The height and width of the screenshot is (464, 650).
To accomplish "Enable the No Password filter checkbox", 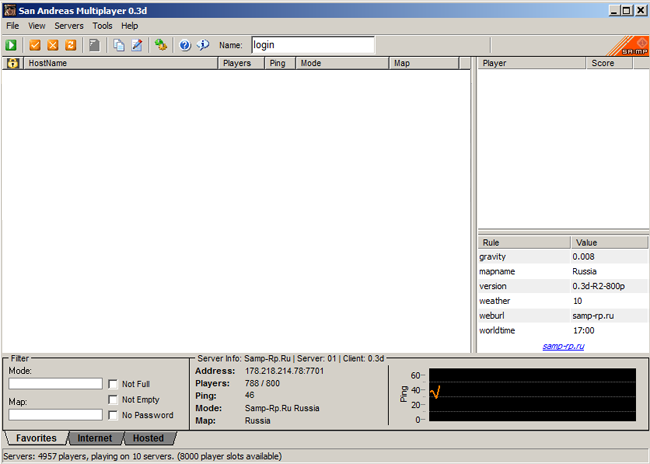I will click(113, 415).
